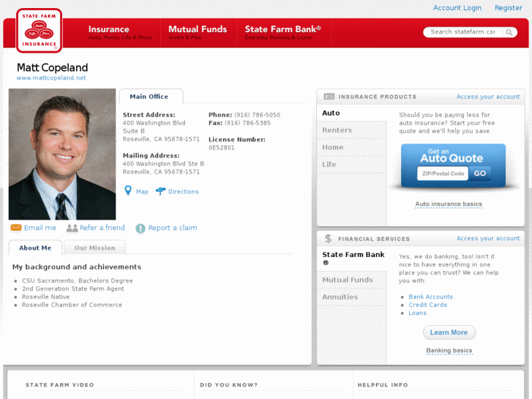
Task: Click the phone number (916) 786-5050
Action: (x=257, y=115)
